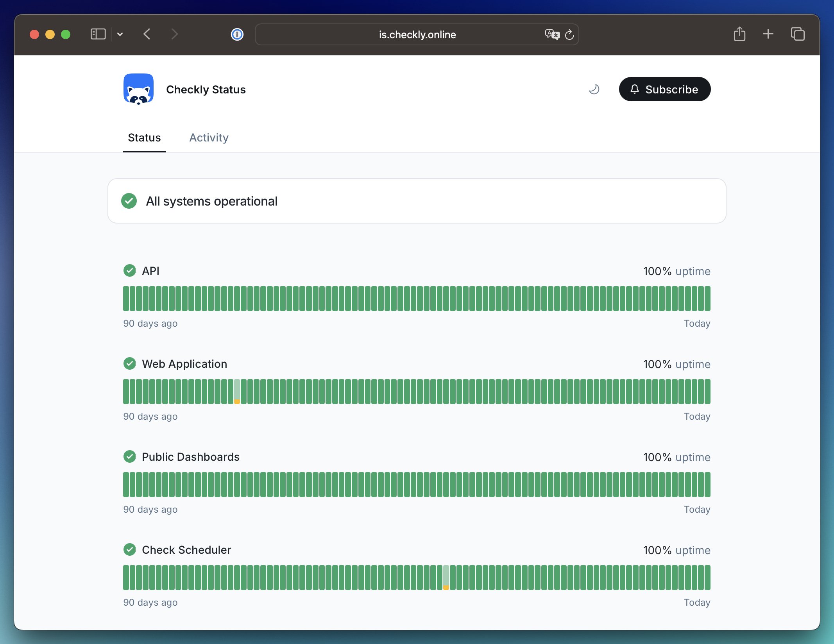
Task: Click the Today label under Check Scheduler
Action: pyautogui.click(x=697, y=603)
